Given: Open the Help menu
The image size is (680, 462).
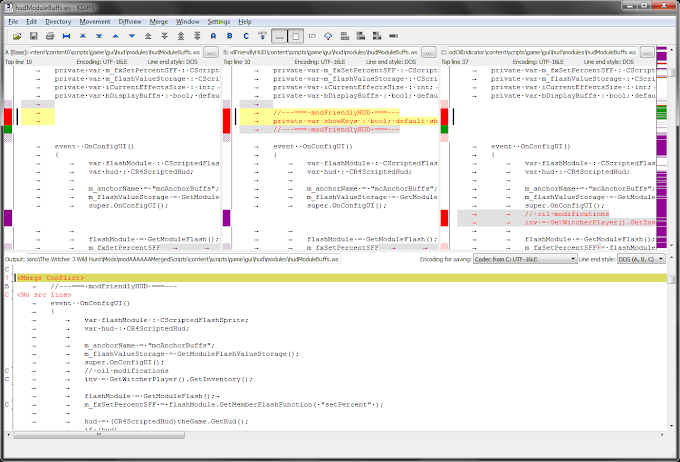Looking at the screenshot, I should pyautogui.click(x=245, y=22).
